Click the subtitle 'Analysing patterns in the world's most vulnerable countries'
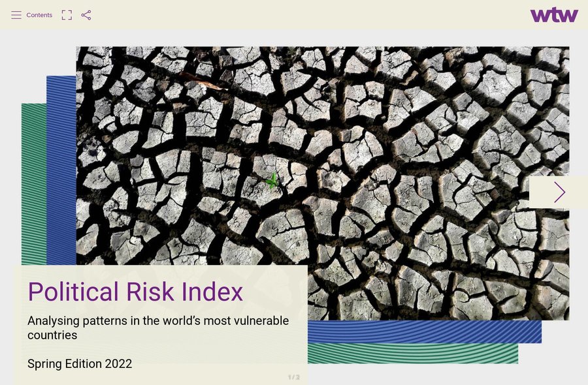This screenshot has width=588, height=385. coord(158,328)
